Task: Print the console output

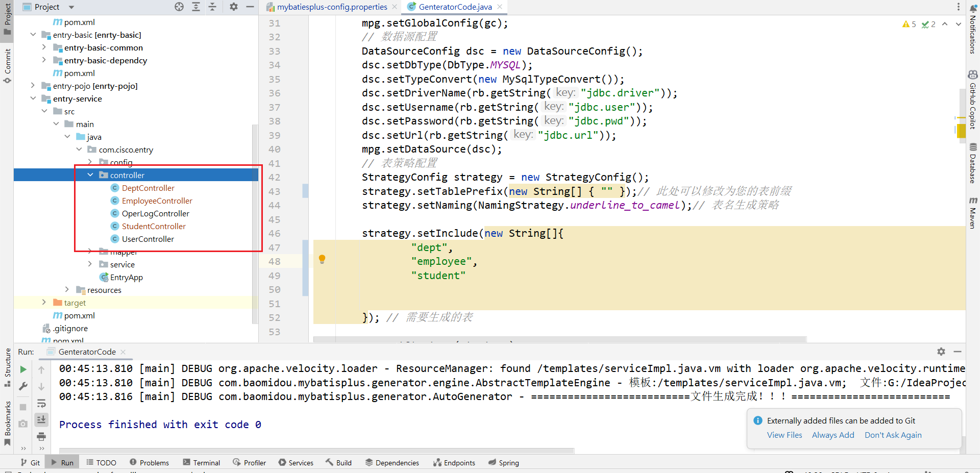Action: coord(41,436)
